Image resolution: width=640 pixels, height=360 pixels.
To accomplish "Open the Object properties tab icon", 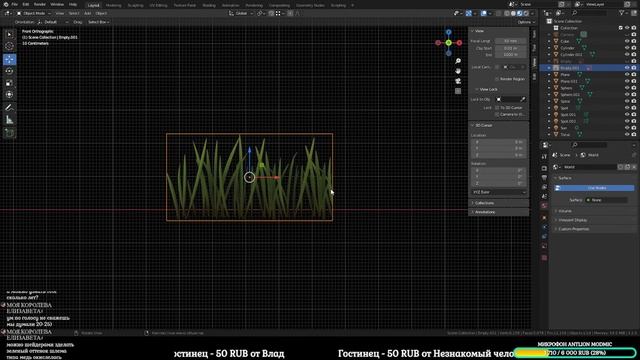I will [x=544, y=218].
